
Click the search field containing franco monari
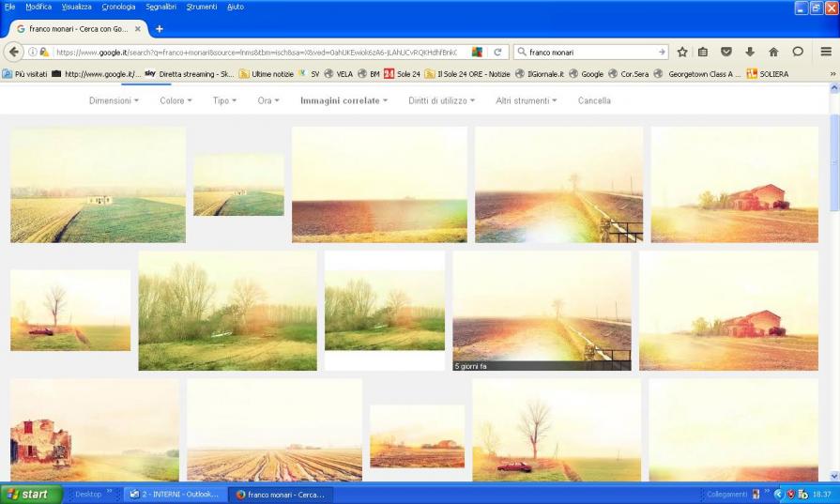591,53
